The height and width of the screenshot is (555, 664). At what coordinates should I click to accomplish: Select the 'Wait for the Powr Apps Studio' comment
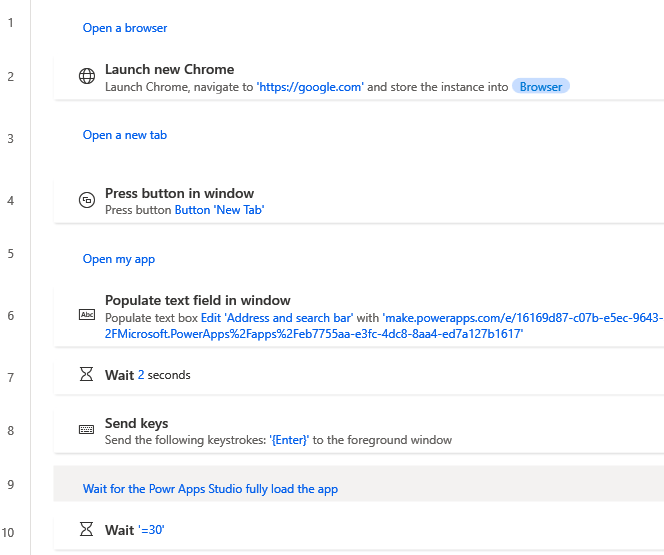[210, 489]
